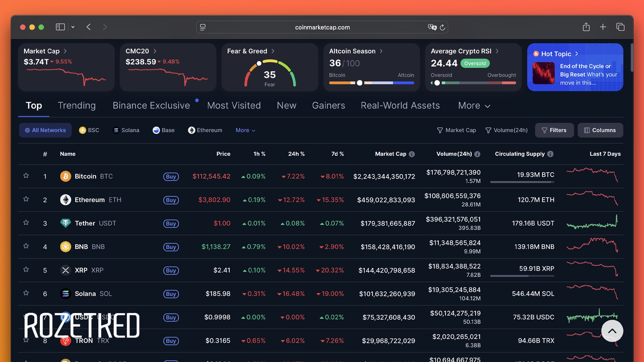This screenshot has height=362, width=644.
Task: Toggle watchlist star for Solana
Action: tap(26, 293)
